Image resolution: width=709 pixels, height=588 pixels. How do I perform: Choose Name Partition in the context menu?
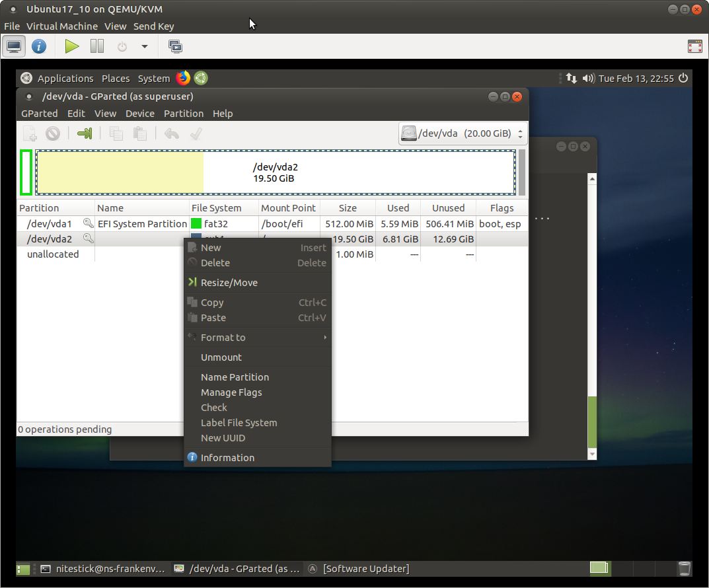(258, 377)
